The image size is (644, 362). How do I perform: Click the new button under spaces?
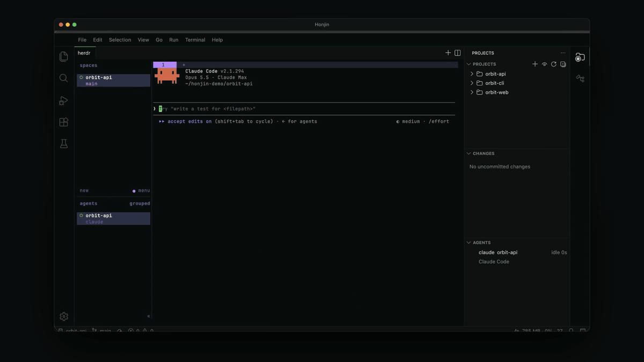(x=84, y=190)
